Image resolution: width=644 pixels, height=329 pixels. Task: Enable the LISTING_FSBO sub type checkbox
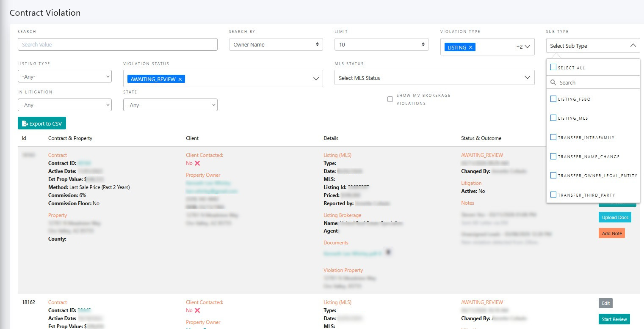click(553, 99)
